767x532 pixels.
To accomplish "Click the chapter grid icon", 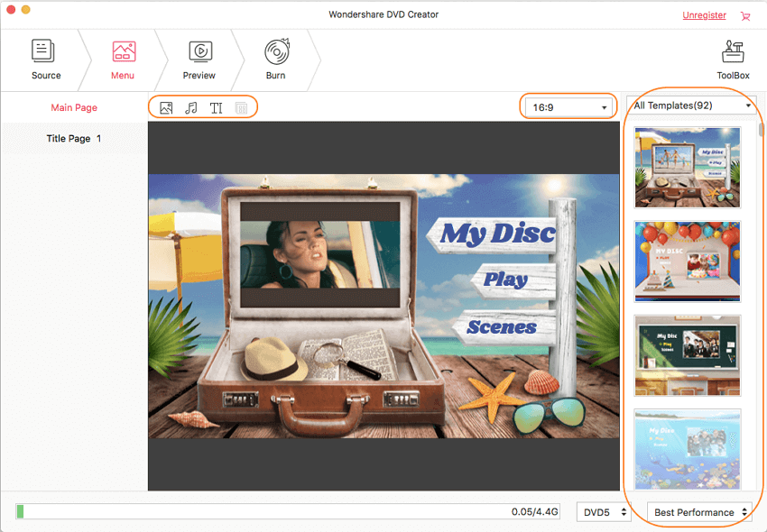I will (241, 108).
